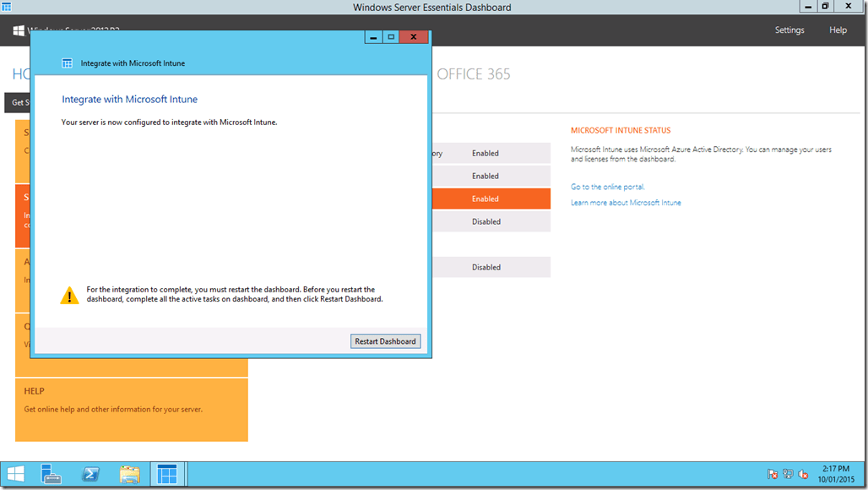
Task: Open the Settings menu
Action: pos(789,30)
